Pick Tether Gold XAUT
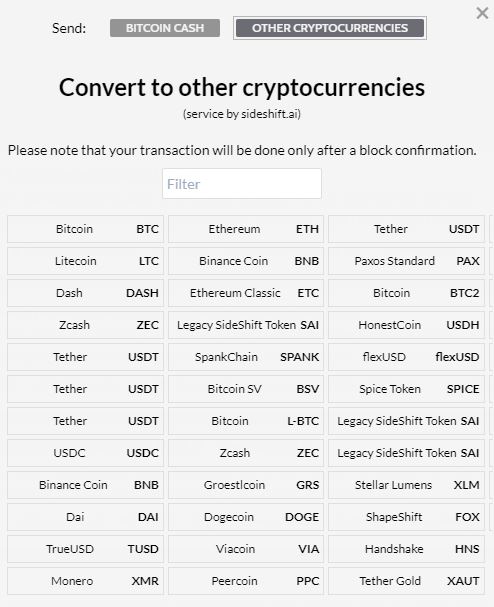The image size is (494, 607). tap(407, 581)
